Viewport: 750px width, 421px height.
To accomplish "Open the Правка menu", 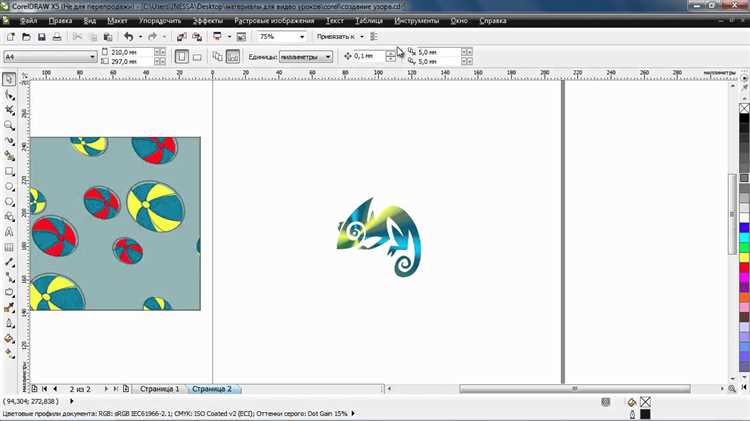I will tap(60, 21).
